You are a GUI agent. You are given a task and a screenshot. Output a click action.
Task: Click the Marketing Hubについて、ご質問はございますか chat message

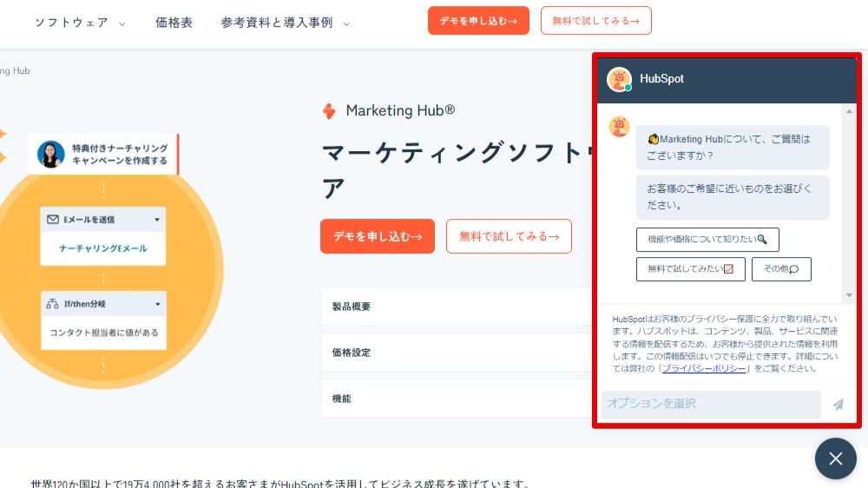click(733, 148)
